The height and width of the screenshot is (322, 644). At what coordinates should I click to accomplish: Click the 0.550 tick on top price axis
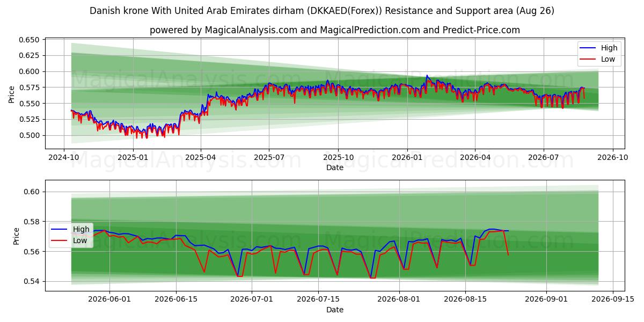coord(30,103)
